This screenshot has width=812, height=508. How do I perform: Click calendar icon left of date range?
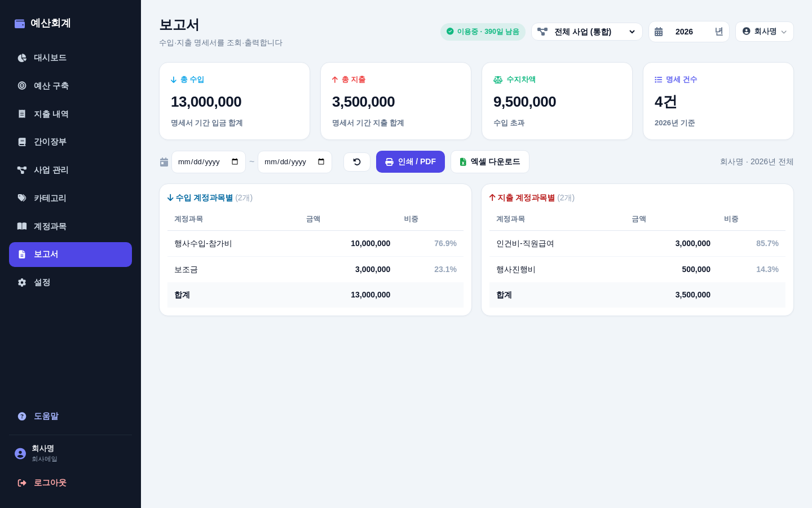(x=164, y=162)
